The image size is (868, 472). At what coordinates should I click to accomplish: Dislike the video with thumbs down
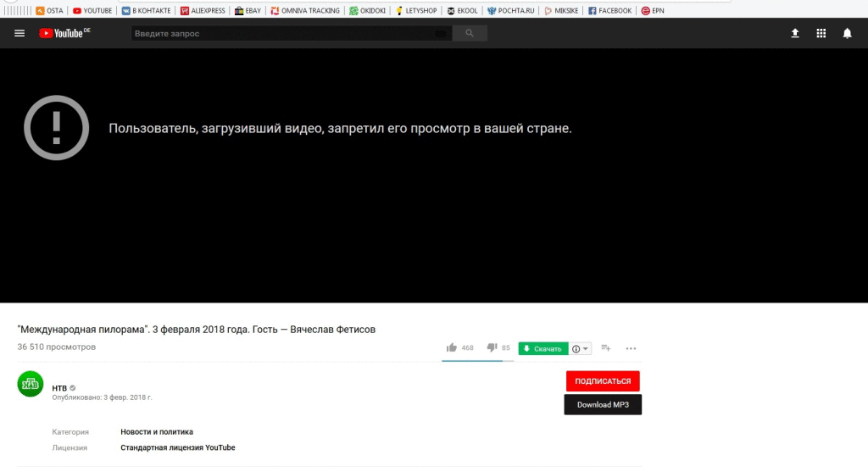click(492, 348)
